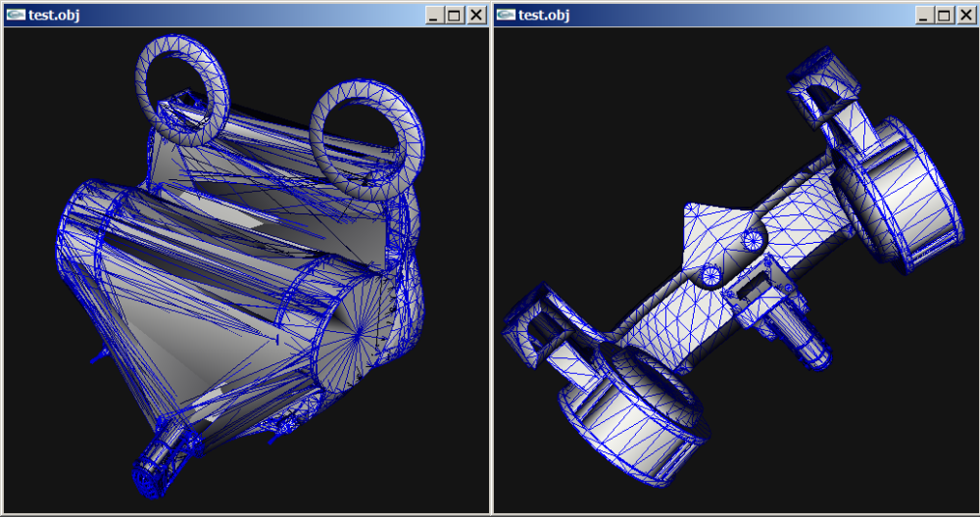
Task: Click the app icon in right test.obj window
Action: 506,15
